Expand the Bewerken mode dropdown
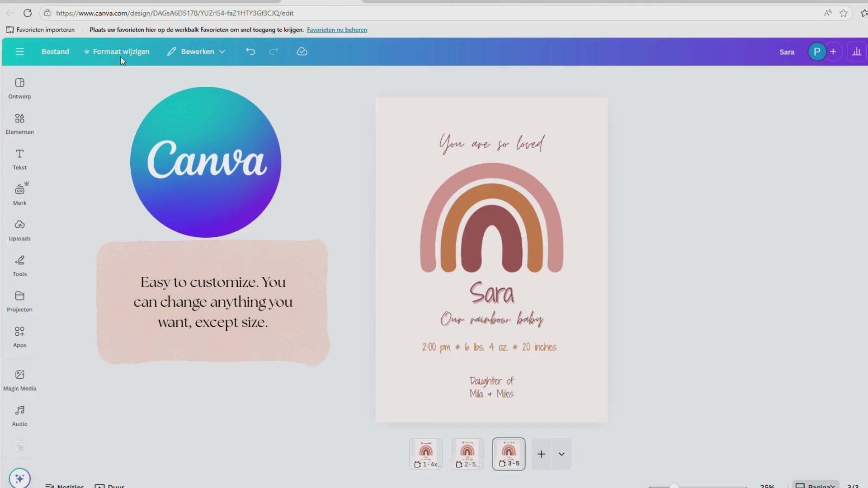Viewport: 868px width, 488px height. (196, 52)
